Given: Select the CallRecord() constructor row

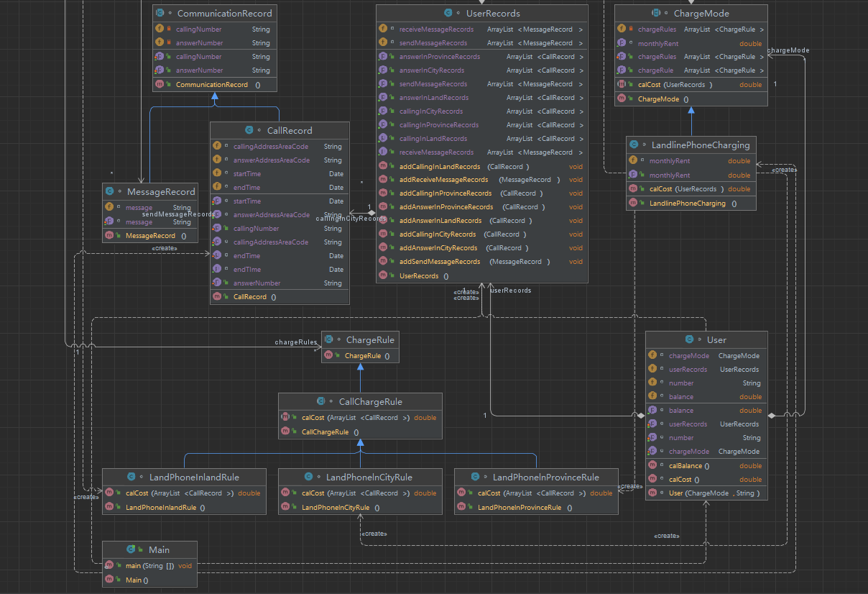Looking at the screenshot, I should (280, 297).
